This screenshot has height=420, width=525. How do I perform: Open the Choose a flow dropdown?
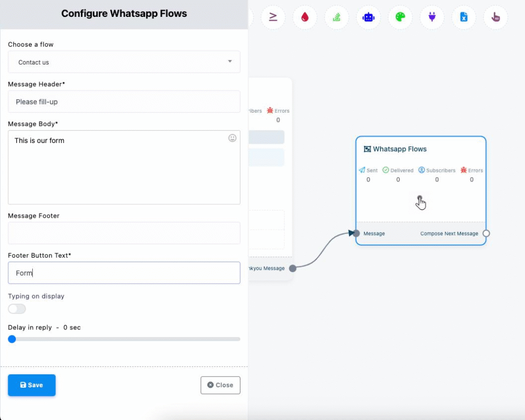124,62
